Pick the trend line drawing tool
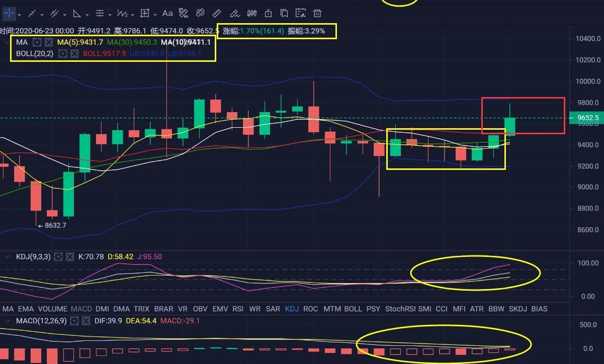The width and height of the screenshot is (604, 364). pyautogui.click(x=32, y=13)
